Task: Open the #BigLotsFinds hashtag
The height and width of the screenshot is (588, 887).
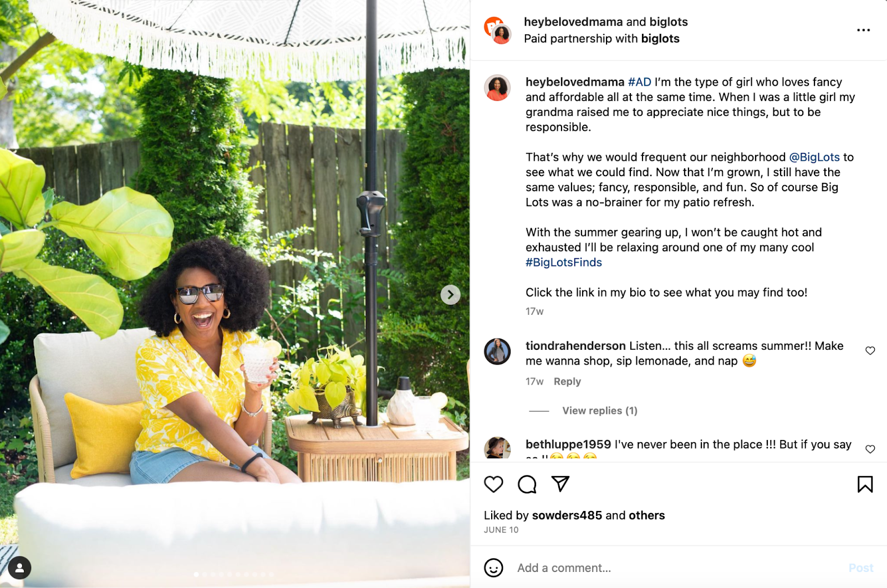Action: [564, 263]
